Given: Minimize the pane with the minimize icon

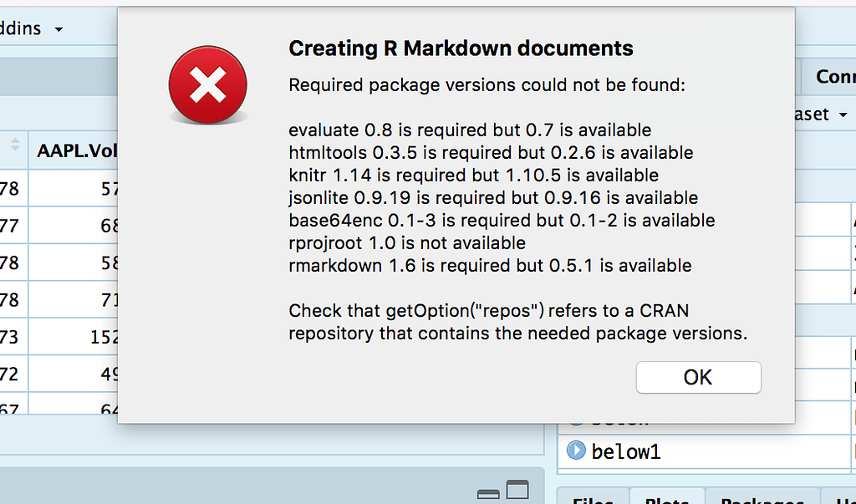Looking at the screenshot, I should click(489, 493).
